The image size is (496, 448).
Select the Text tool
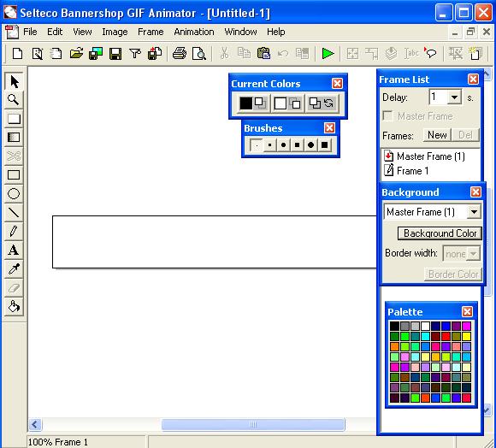point(14,251)
